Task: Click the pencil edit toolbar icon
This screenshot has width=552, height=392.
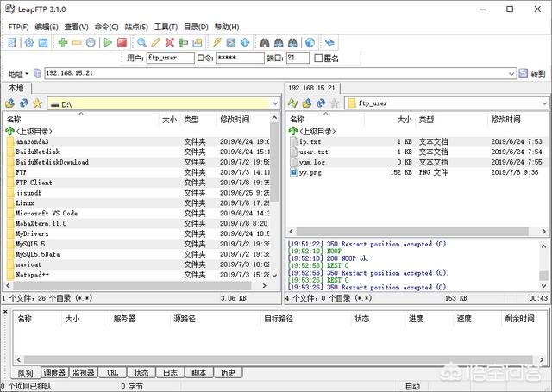Action: 155,42
